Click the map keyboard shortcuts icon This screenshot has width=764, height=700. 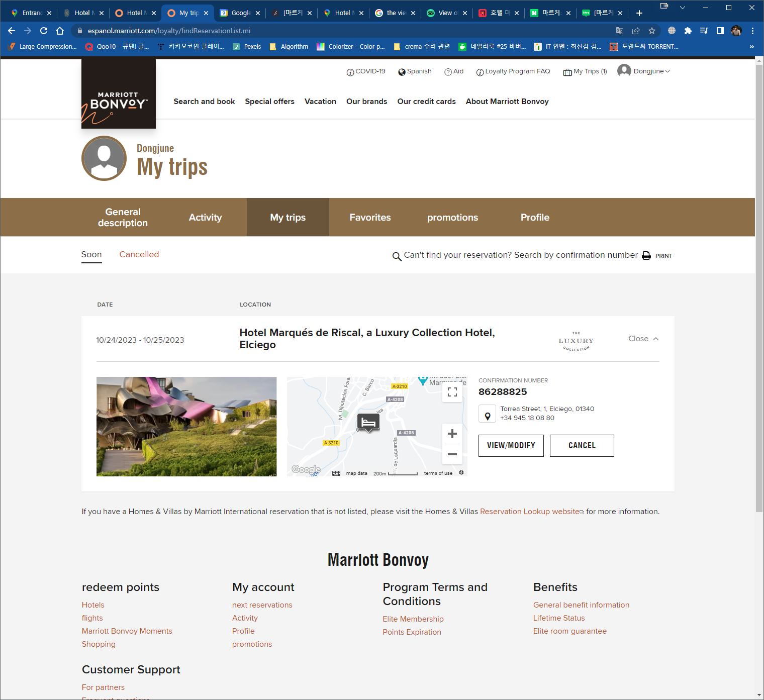336,473
